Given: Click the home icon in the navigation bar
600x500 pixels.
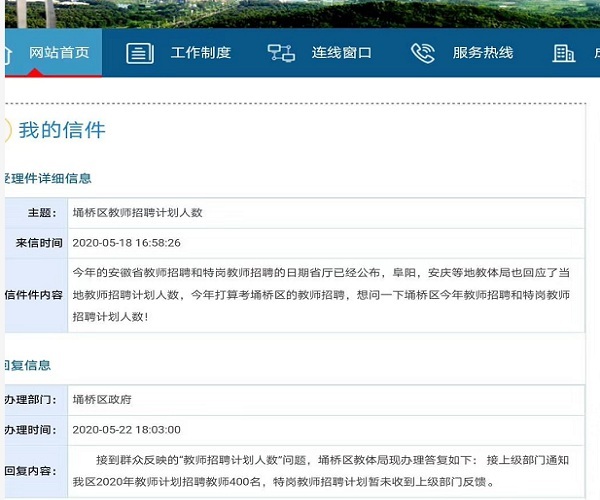Looking at the screenshot, I should coord(8,53).
